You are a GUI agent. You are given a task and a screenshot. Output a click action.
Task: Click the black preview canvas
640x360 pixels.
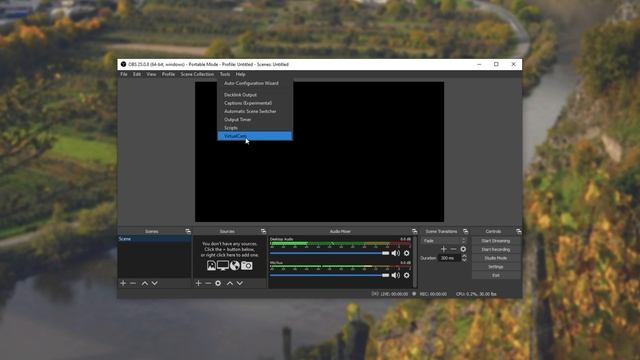pos(319,151)
